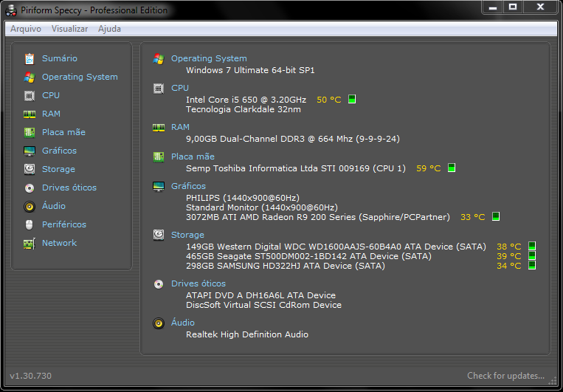Open the Placa mãe heading link in the summary panel

click(193, 157)
